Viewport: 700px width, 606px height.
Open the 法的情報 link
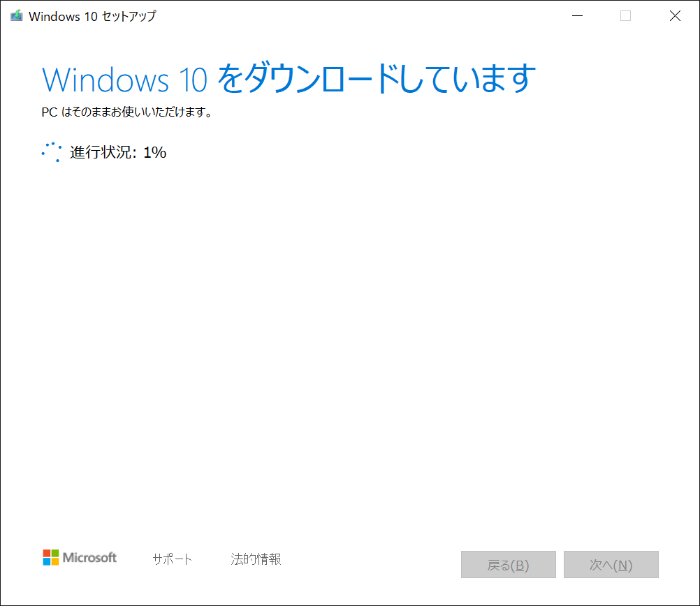pos(256,559)
